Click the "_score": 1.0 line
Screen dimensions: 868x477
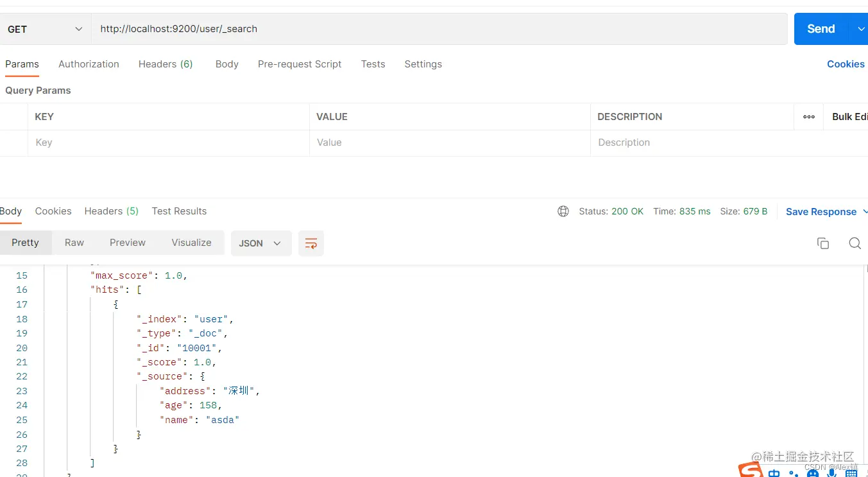click(x=176, y=362)
